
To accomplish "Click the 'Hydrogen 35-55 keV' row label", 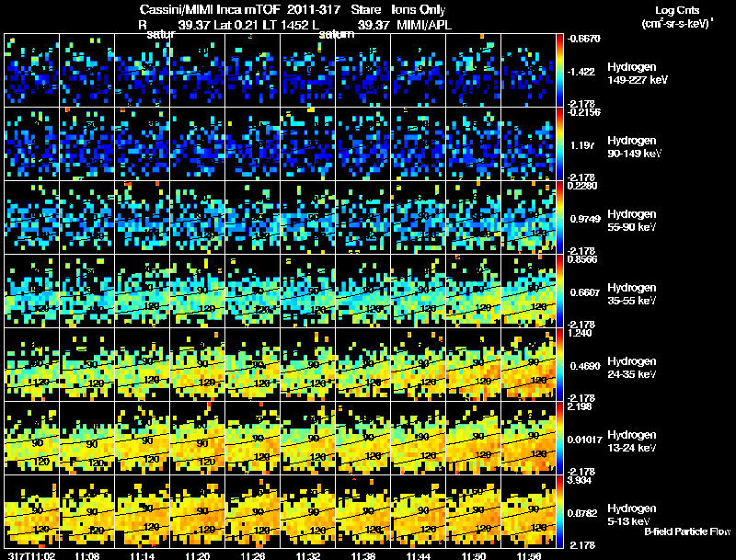I will (632, 294).
